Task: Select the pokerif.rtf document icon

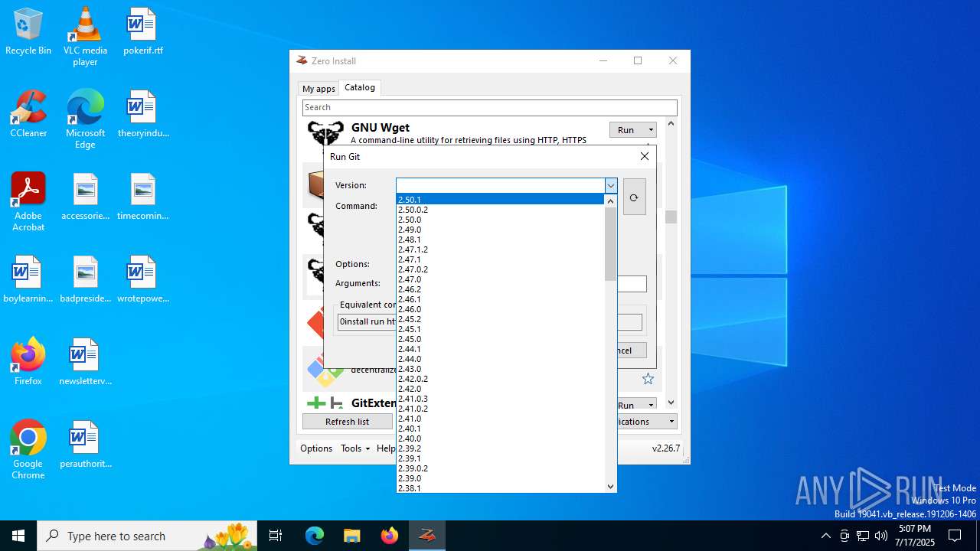Action: (142, 32)
